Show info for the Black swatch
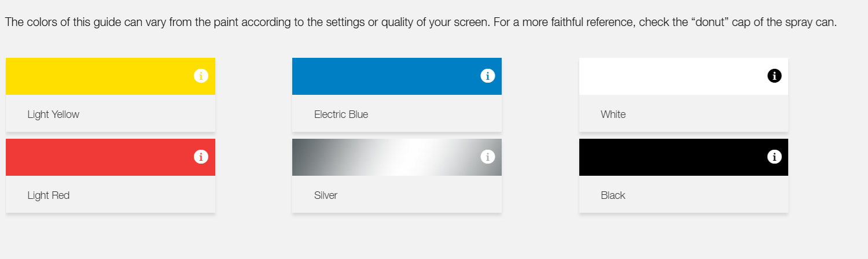Image resolution: width=868 pixels, height=259 pixels. [774, 157]
